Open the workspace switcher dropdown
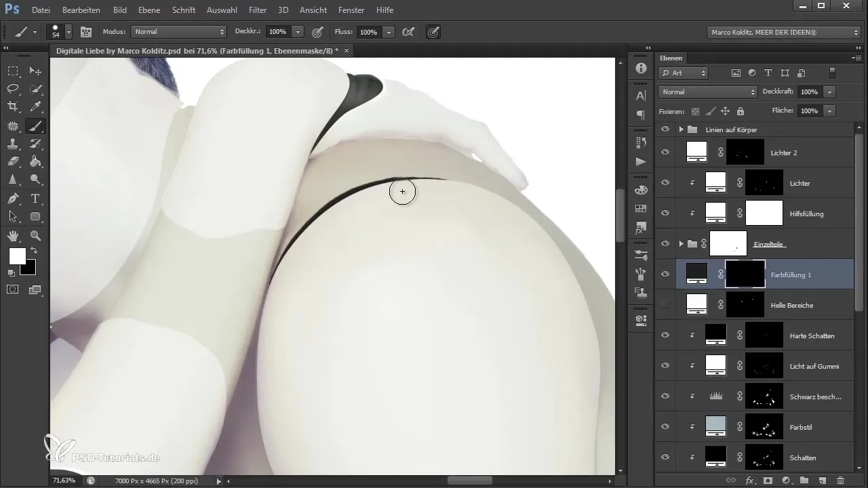 [x=784, y=32]
